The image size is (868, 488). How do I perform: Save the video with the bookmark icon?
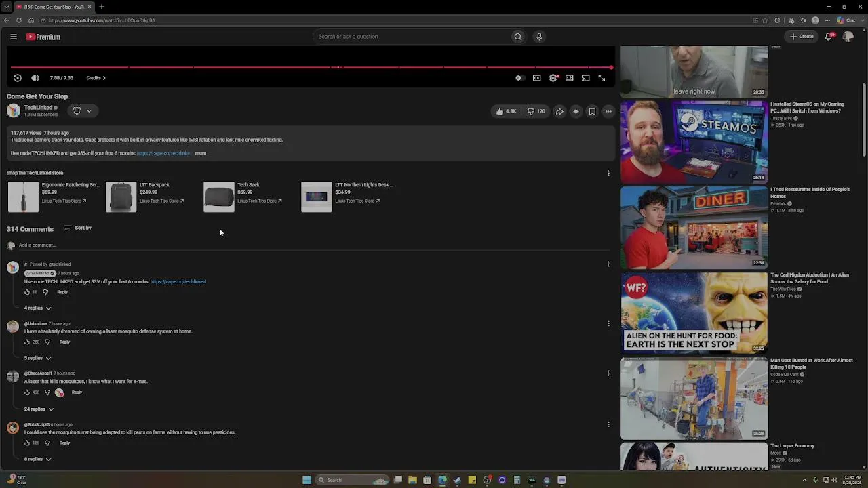(x=592, y=111)
